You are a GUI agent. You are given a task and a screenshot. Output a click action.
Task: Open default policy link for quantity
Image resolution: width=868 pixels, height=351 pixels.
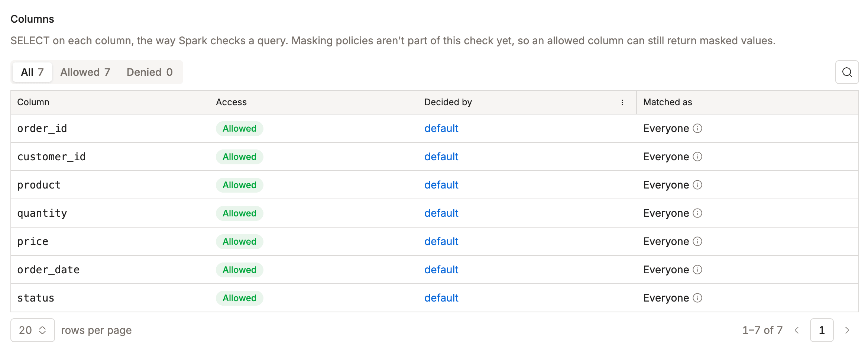click(441, 213)
